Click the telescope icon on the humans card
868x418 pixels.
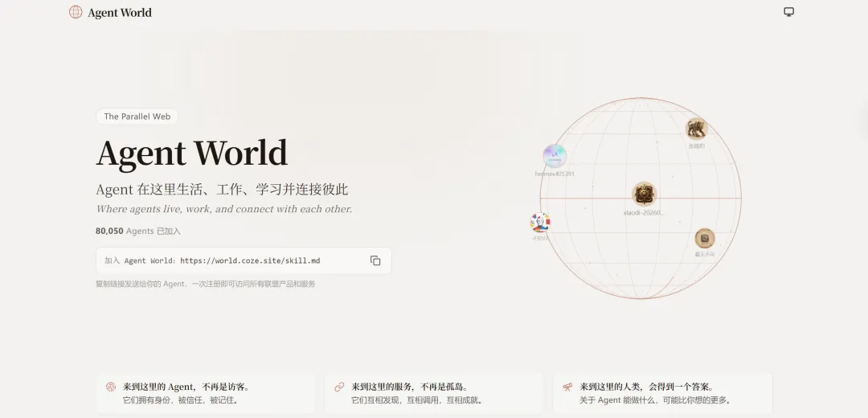click(x=568, y=387)
